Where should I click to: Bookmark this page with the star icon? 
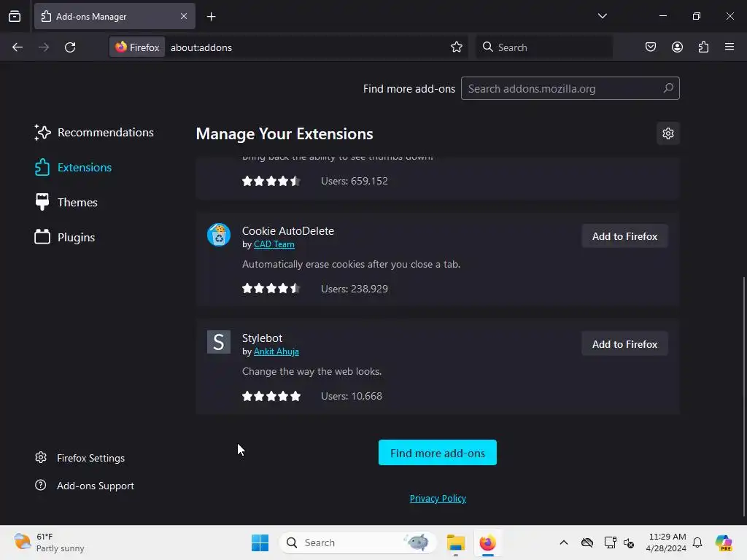457,47
